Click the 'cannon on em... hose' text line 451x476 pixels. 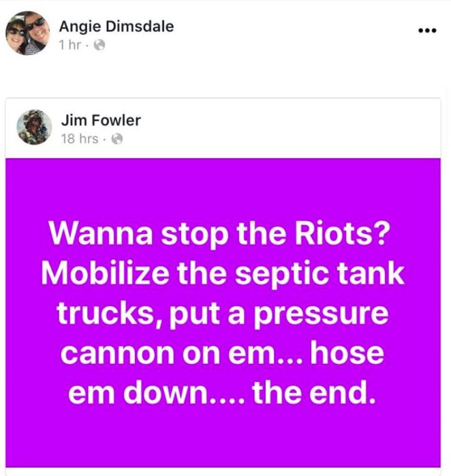222,353
